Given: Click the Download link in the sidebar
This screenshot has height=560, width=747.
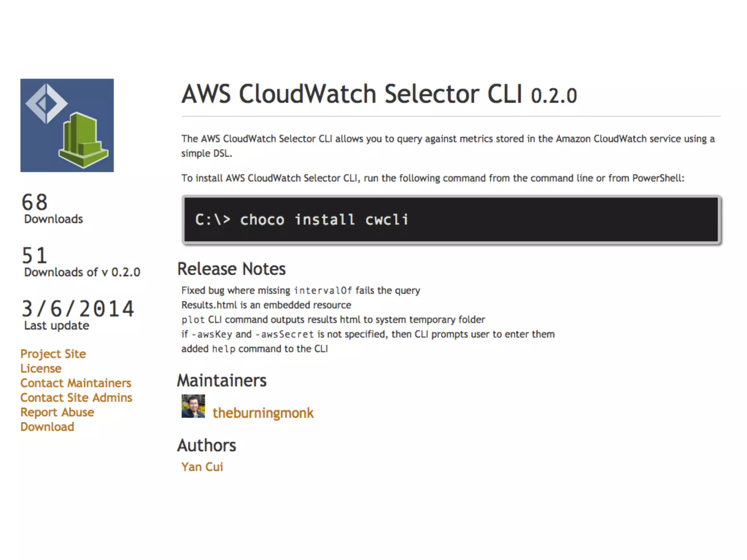Looking at the screenshot, I should tap(47, 427).
